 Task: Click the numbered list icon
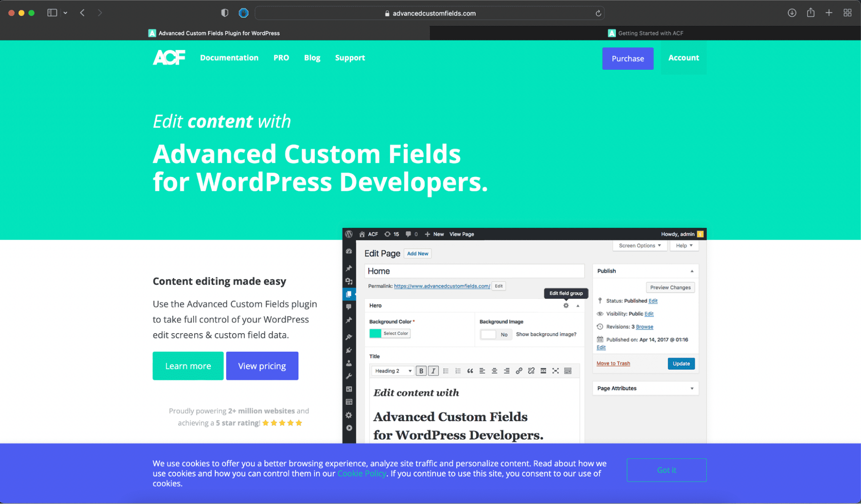pyautogui.click(x=458, y=371)
